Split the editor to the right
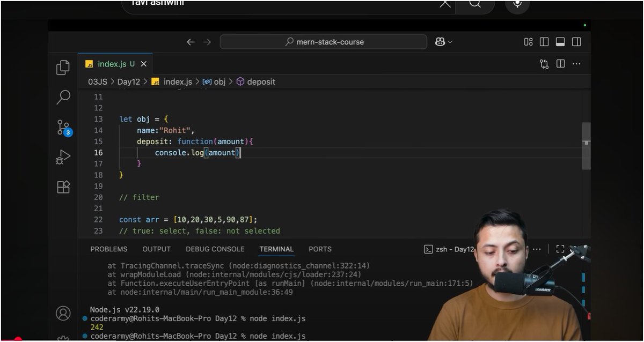This screenshot has width=644, height=342. click(560, 64)
